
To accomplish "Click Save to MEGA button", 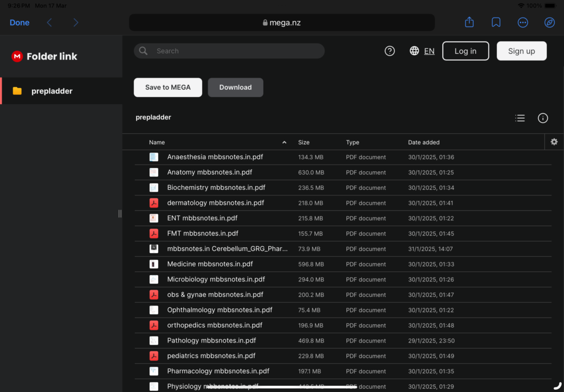I will point(168,88).
